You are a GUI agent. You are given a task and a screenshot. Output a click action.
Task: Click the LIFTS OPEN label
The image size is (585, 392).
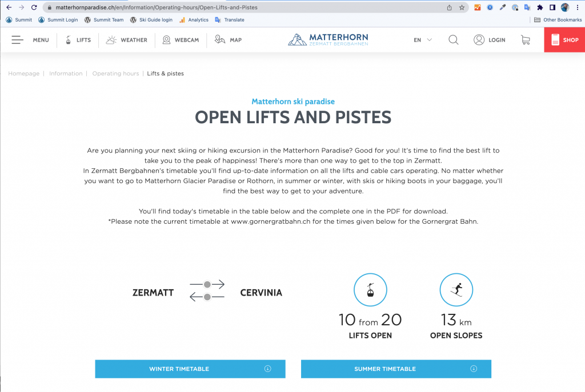pyautogui.click(x=370, y=336)
